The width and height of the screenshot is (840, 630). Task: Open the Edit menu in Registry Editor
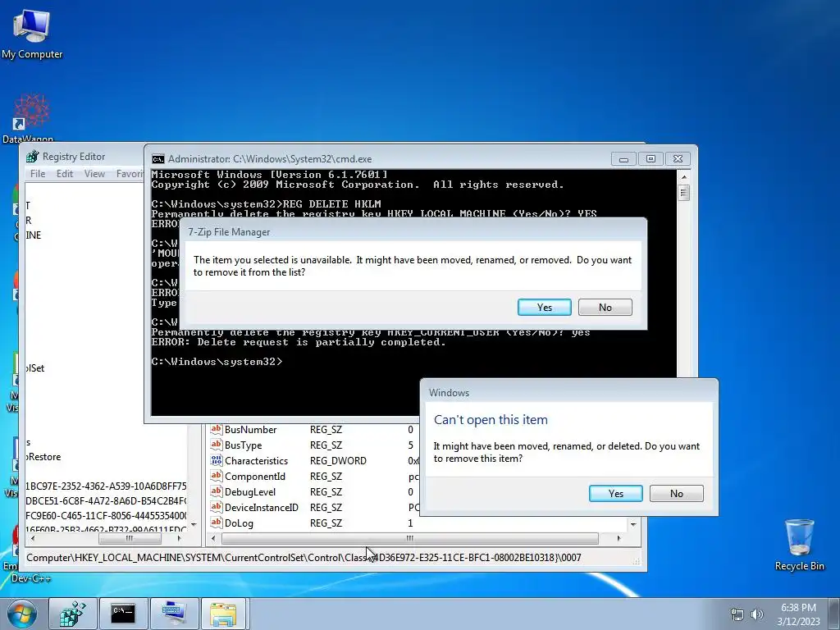pyautogui.click(x=65, y=174)
